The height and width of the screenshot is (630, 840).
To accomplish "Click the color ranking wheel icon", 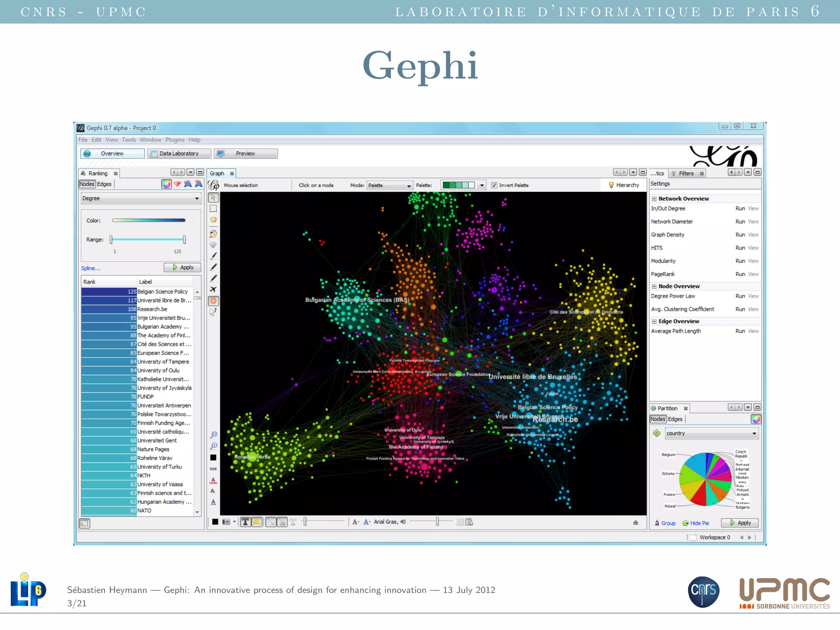I will tap(166, 184).
